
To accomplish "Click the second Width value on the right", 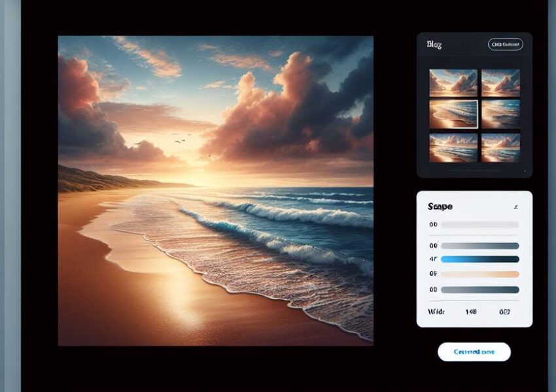I will (505, 312).
